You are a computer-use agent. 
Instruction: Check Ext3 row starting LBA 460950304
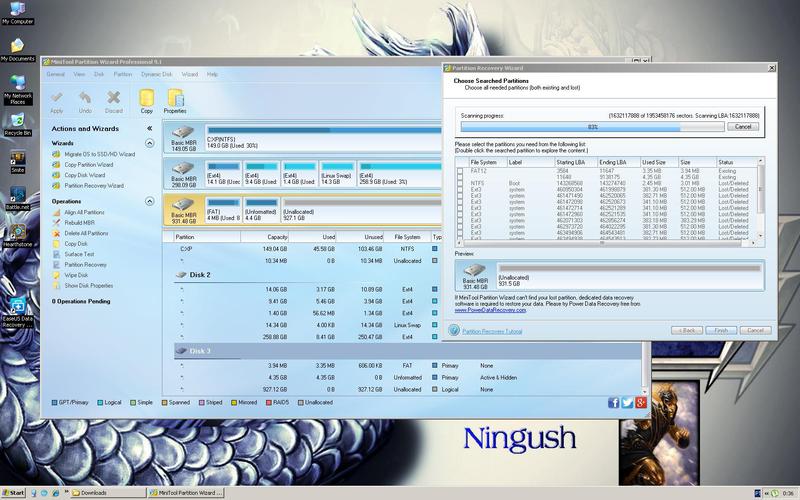(x=460, y=189)
